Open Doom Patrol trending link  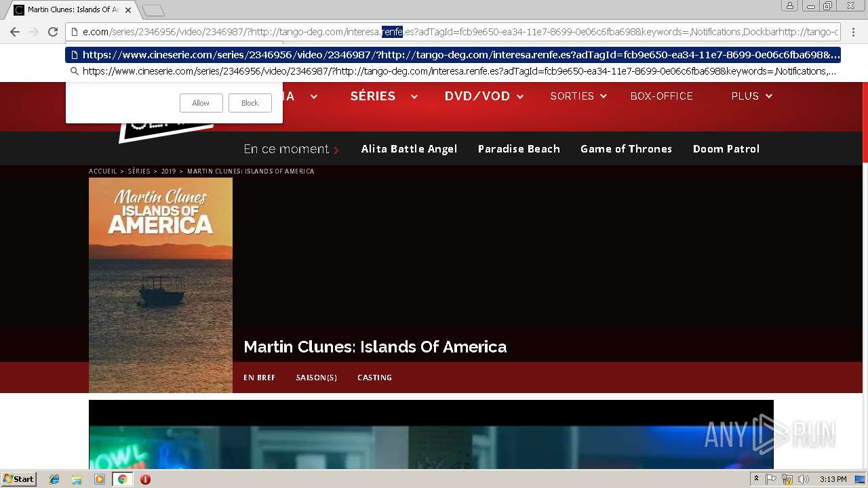click(726, 149)
